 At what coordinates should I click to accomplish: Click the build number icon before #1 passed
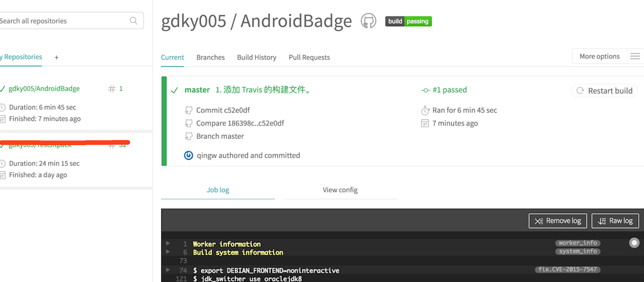click(x=426, y=90)
